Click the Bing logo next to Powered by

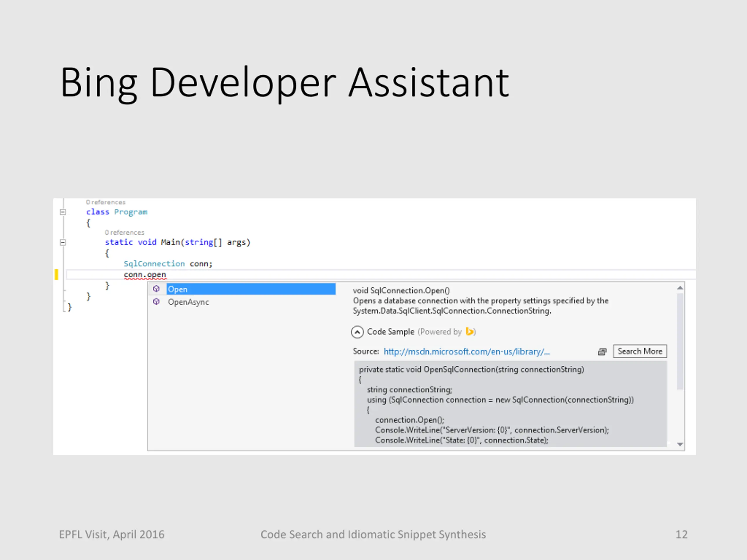pos(469,331)
